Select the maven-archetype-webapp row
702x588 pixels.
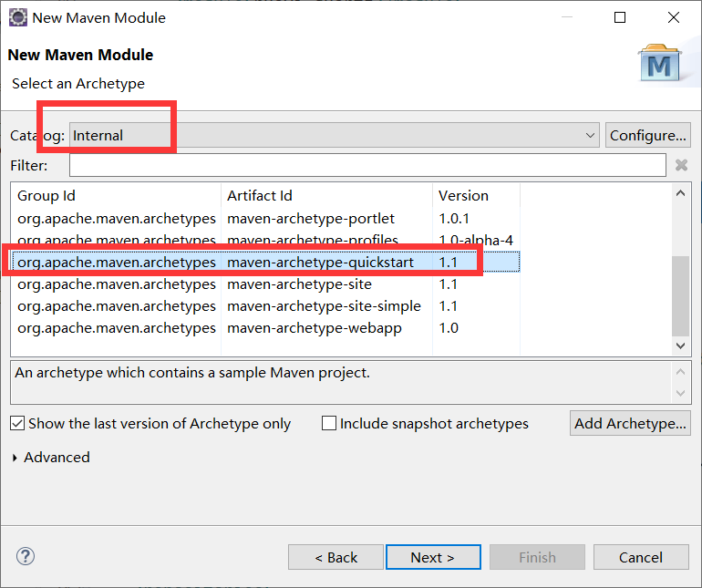(266, 328)
